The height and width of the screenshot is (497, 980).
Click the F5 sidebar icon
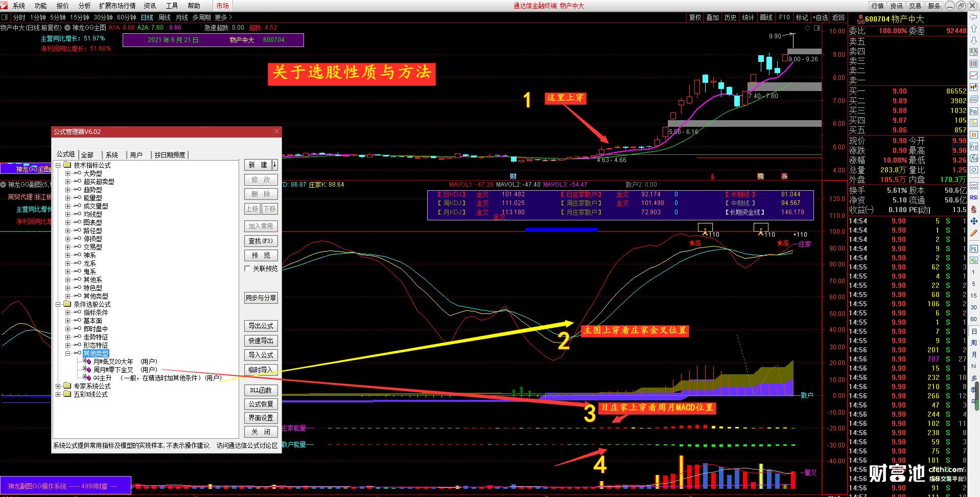[973, 249]
